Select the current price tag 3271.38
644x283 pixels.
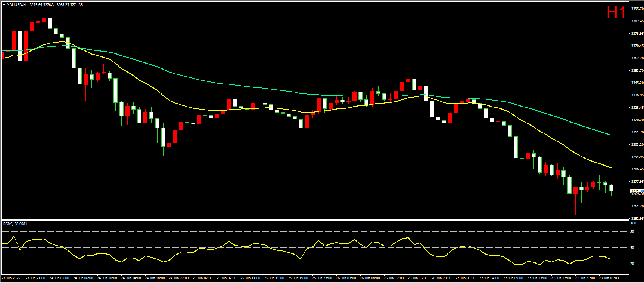[637, 191]
